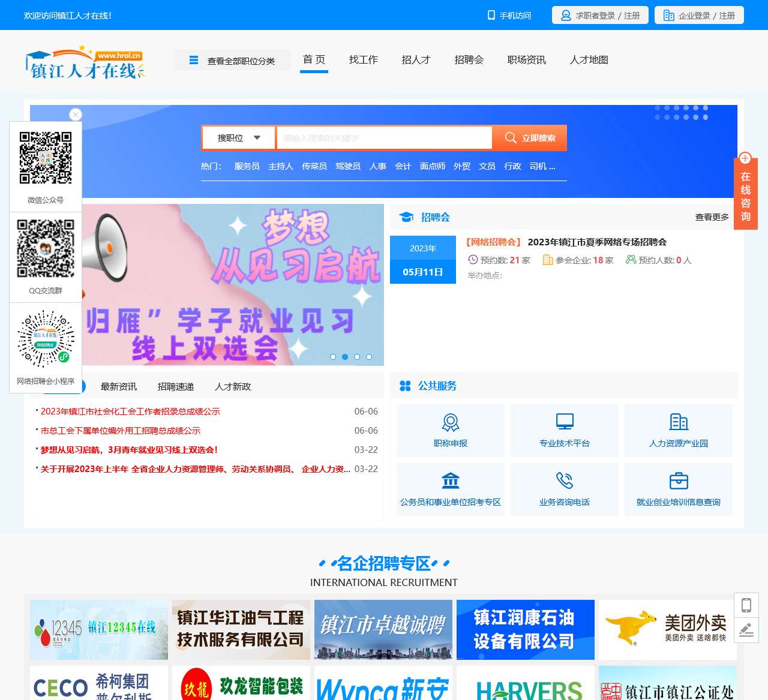This screenshot has height=700, width=768.
Task: Click the 镇江人才在线 site logo
Action: pyautogui.click(x=85, y=62)
